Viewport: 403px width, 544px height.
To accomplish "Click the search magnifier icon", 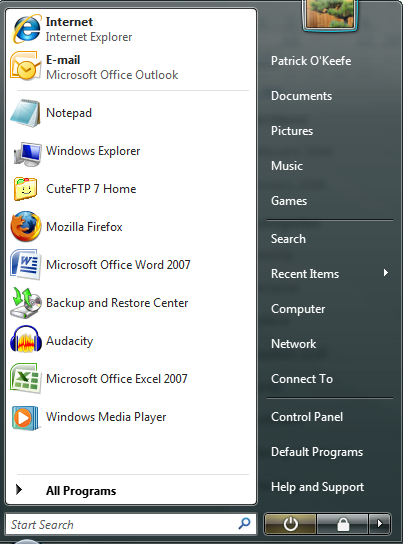I will [x=244, y=524].
